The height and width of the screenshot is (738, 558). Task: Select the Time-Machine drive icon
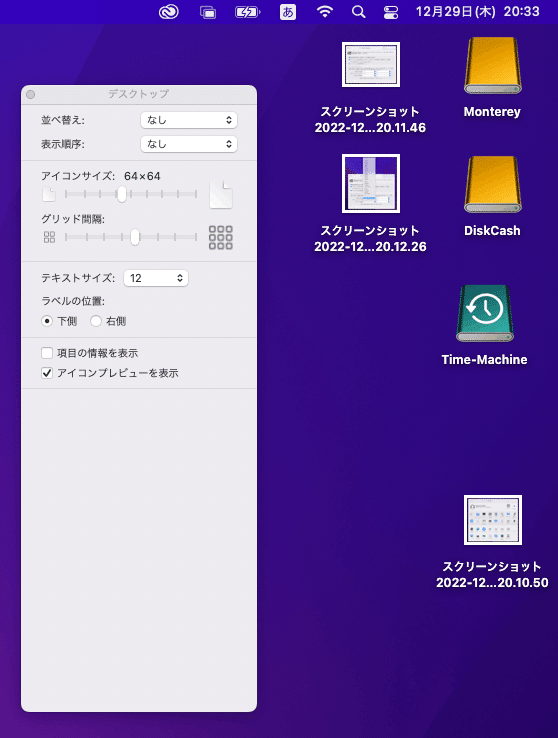point(485,313)
